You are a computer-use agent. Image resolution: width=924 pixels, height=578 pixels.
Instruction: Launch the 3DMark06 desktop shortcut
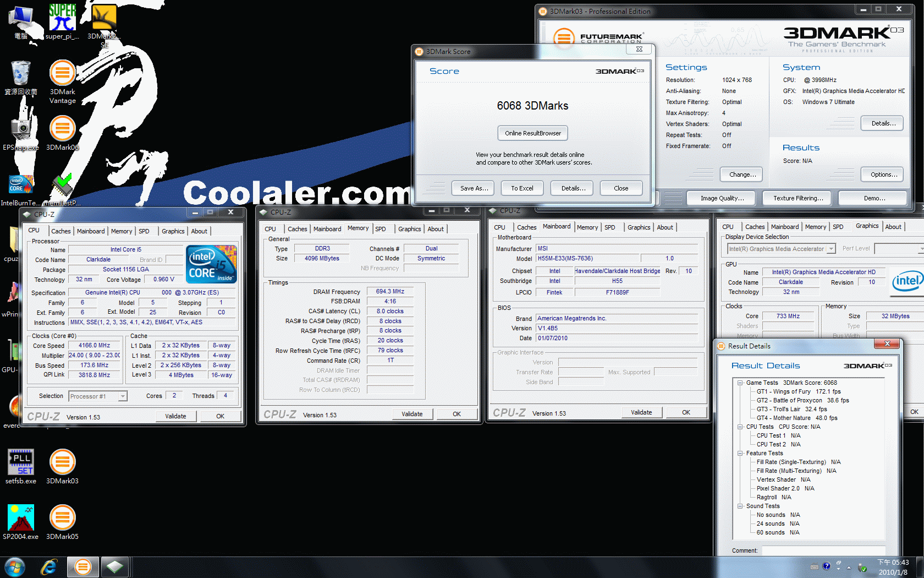tap(63, 133)
